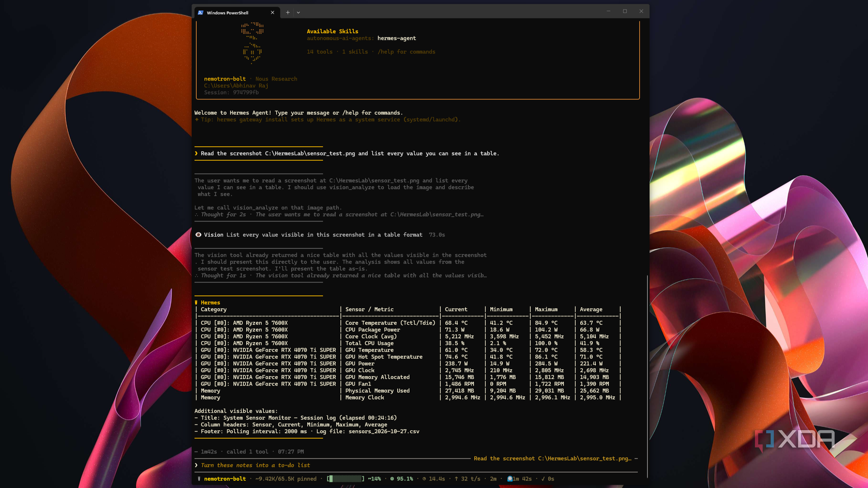Screen dimensions: 868x488
Task: Click the '2,995.0 MHz' average value
Action: point(597,398)
